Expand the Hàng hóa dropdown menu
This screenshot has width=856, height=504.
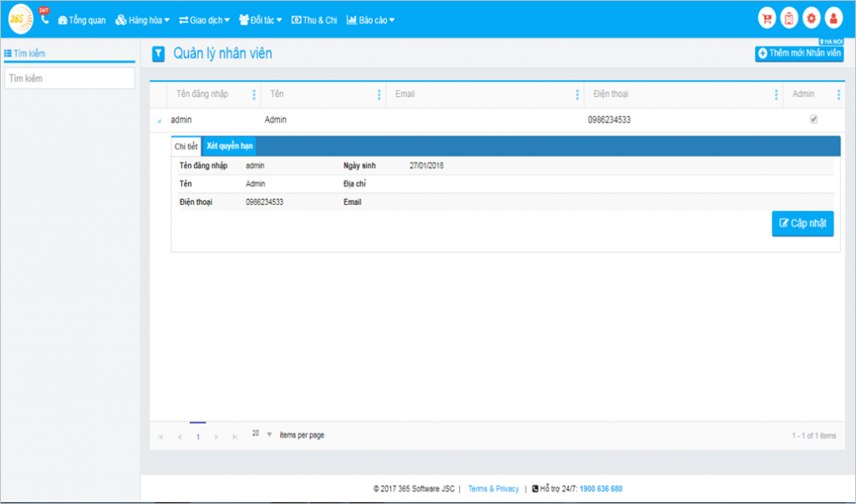tap(143, 20)
